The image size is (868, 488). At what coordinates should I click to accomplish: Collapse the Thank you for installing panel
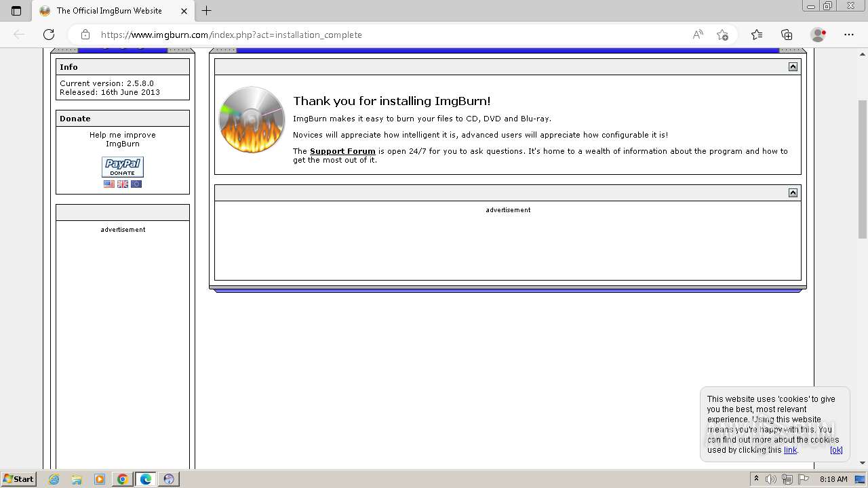click(x=793, y=66)
